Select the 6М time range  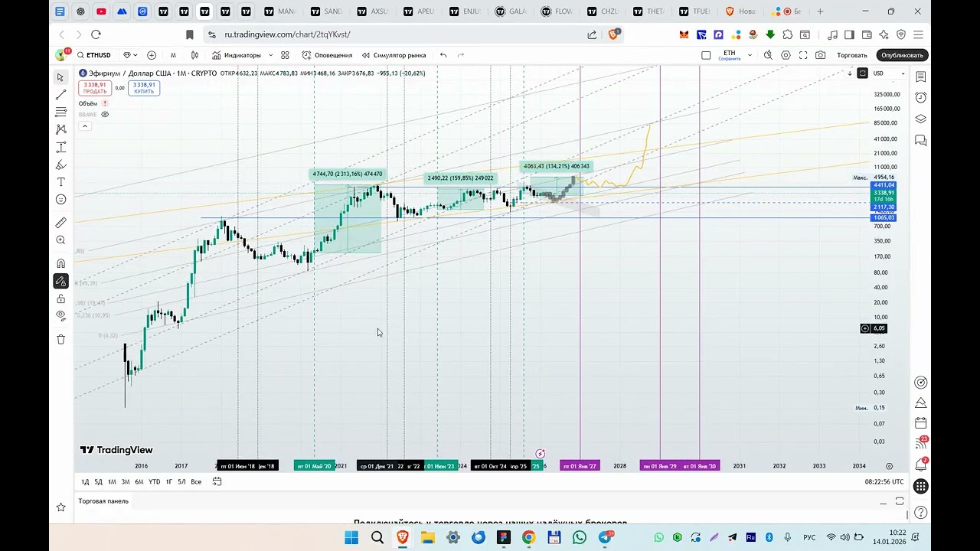[139, 481]
